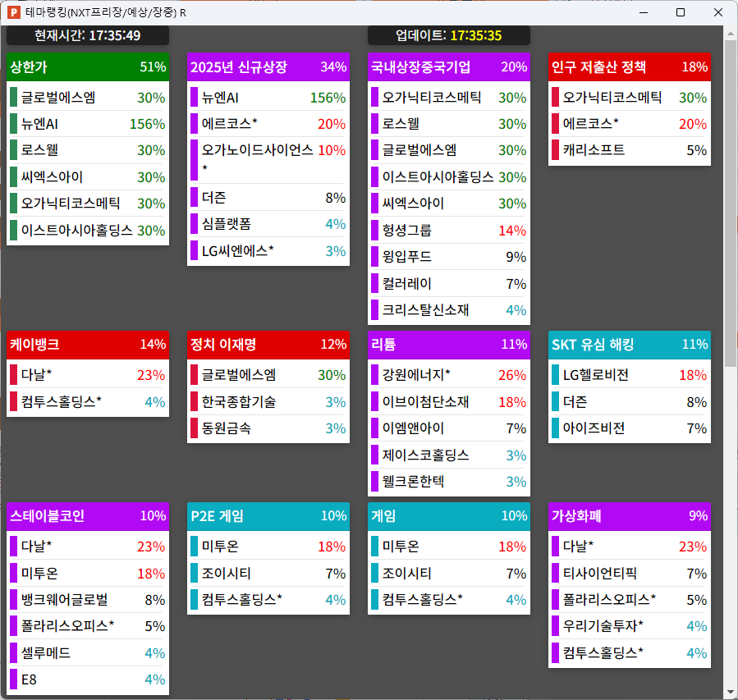Click the LG헬로비전 row
738x700 pixels.
630,375
